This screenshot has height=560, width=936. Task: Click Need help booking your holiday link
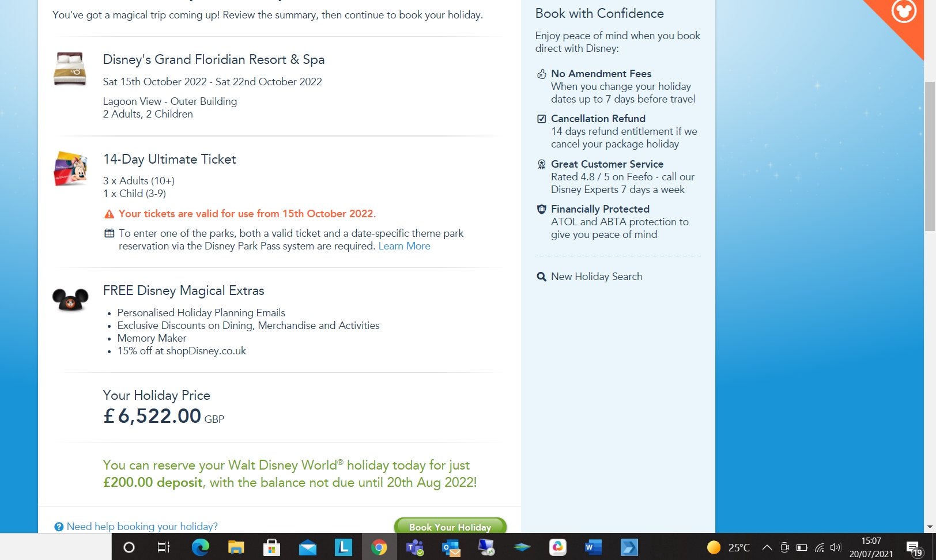pos(142,527)
